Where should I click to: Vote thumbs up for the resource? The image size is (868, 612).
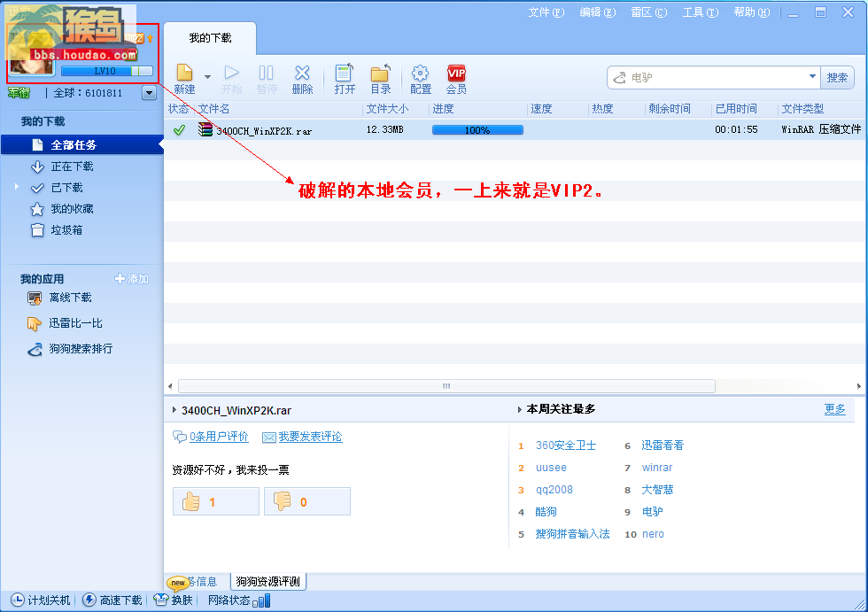coord(216,501)
